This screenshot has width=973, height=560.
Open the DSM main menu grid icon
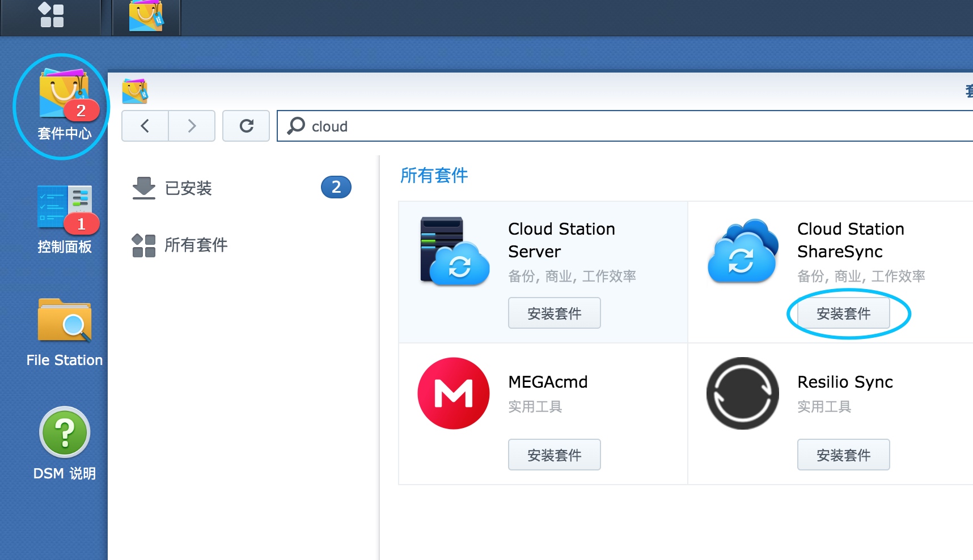point(51,15)
